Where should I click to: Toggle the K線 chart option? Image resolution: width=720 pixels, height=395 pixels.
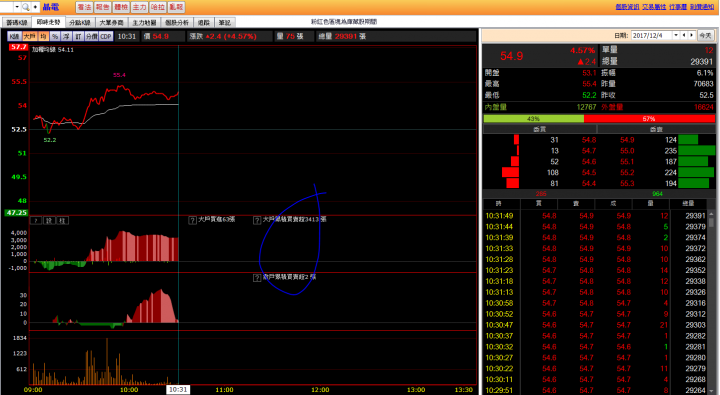click(14, 36)
